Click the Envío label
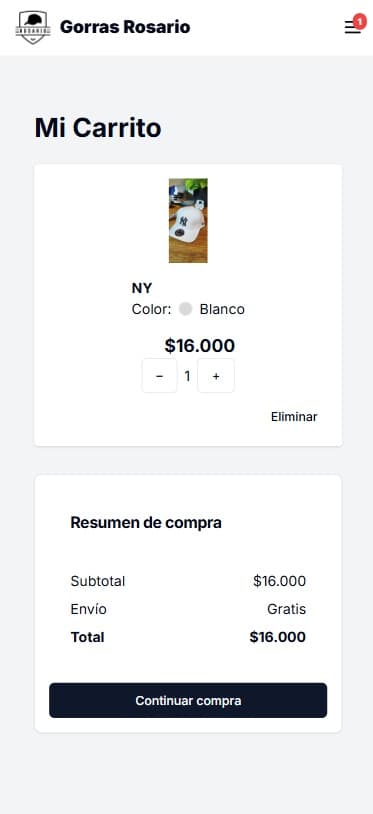373x814 pixels. (x=89, y=609)
